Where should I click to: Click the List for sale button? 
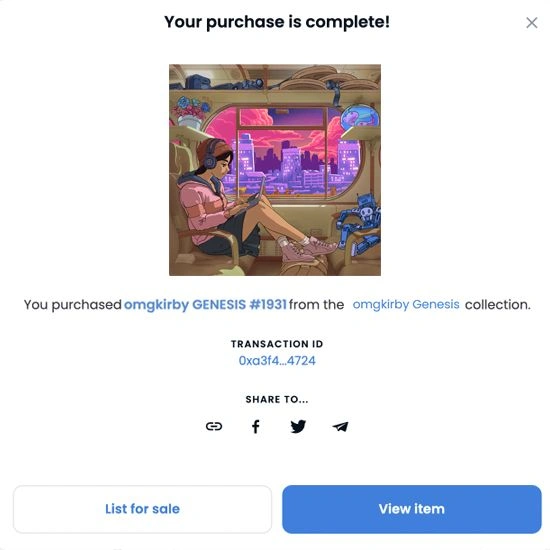coord(142,509)
